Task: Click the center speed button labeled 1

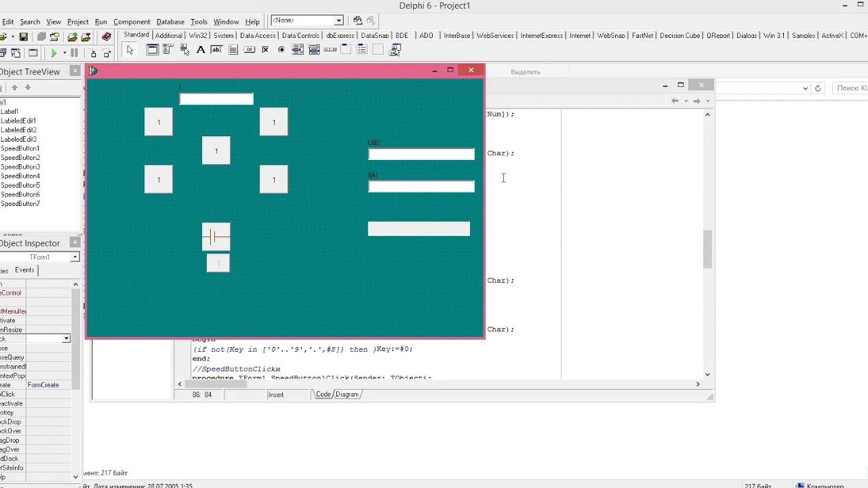Action: 216,150
